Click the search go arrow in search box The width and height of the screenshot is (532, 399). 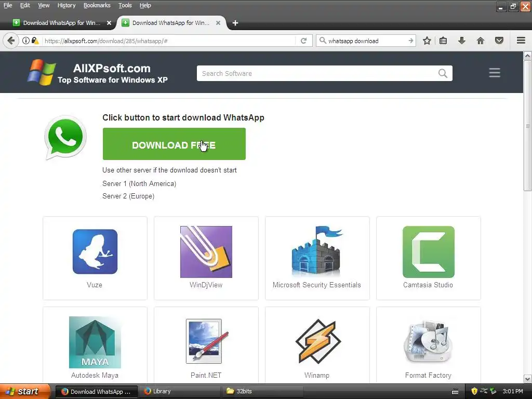[x=410, y=41]
